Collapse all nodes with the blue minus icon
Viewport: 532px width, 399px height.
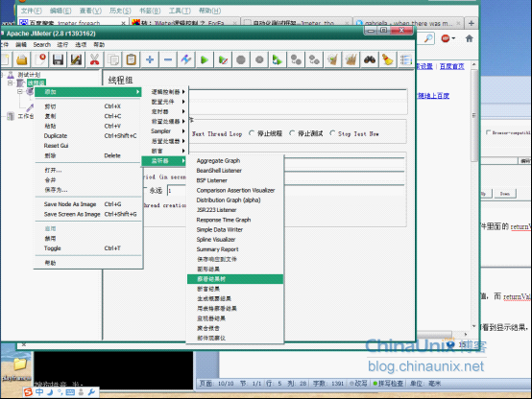point(168,60)
